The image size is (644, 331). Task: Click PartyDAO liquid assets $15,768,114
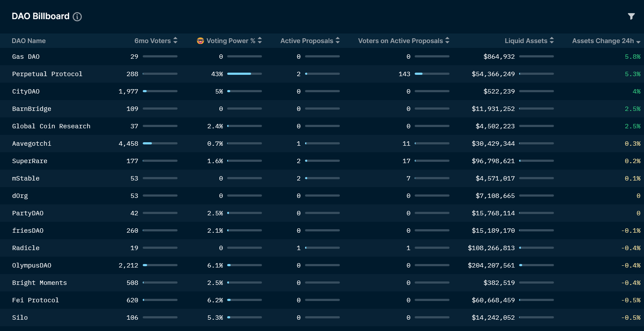point(493,213)
